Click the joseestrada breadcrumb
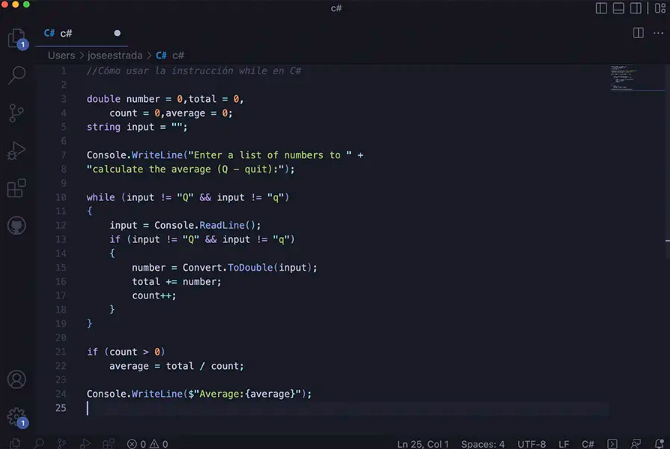 (115, 56)
